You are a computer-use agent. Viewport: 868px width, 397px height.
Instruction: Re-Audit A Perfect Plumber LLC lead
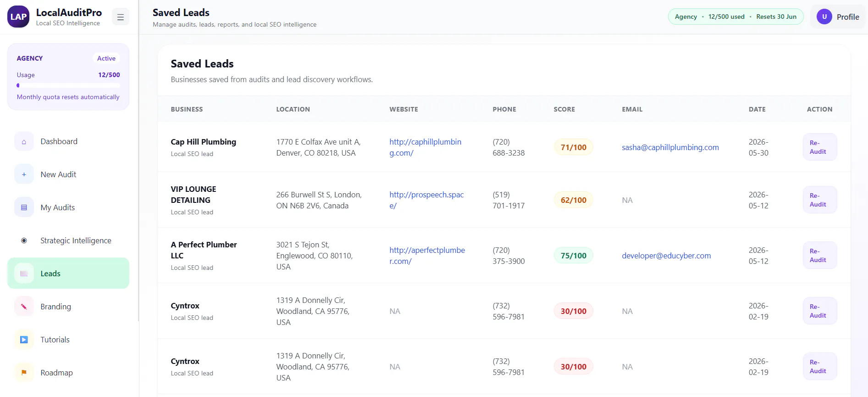819,255
